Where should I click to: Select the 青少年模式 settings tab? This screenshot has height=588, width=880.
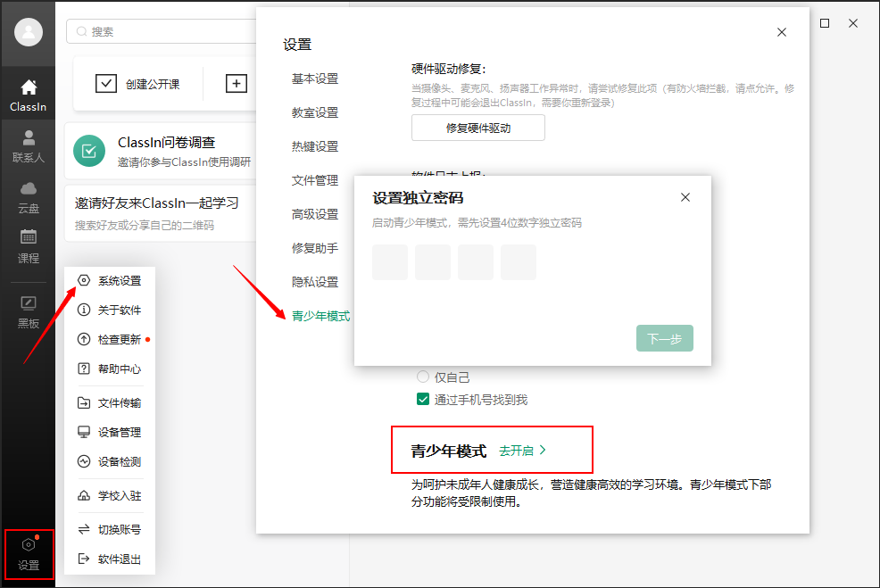click(320, 317)
